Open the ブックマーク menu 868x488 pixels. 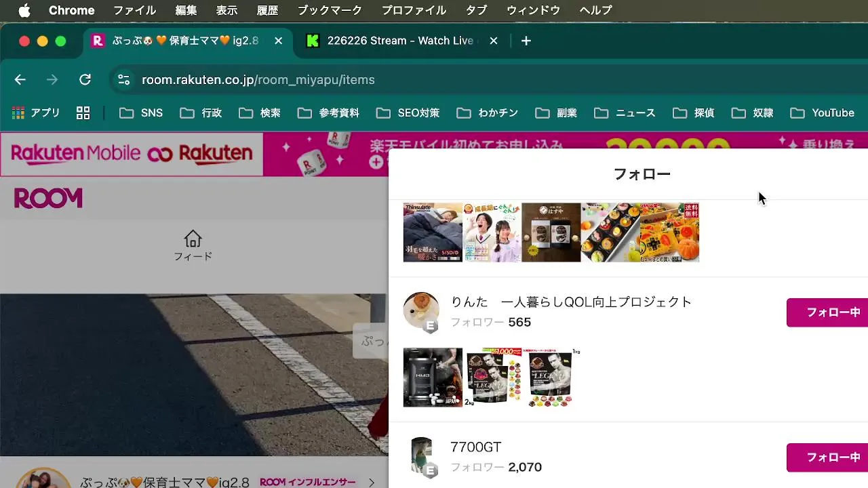click(x=330, y=10)
